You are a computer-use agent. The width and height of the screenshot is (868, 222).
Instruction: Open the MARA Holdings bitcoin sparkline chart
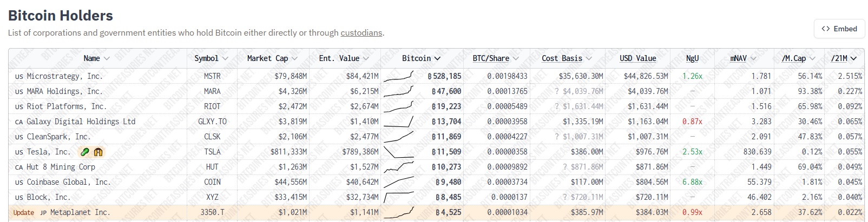point(399,91)
